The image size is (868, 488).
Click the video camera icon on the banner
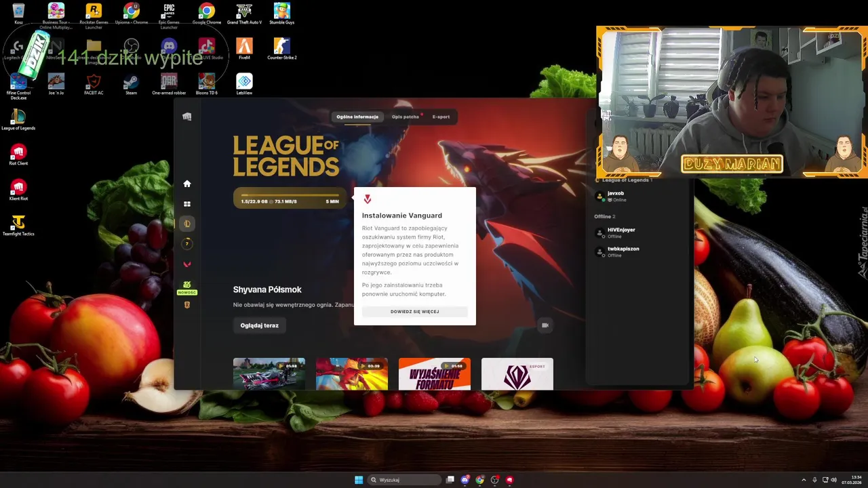point(545,325)
